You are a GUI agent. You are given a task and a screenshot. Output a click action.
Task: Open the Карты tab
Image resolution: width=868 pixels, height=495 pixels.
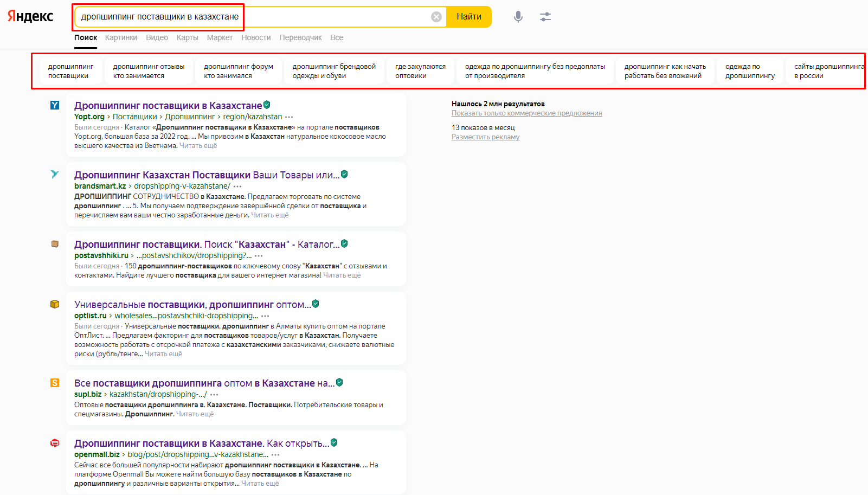point(188,37)
